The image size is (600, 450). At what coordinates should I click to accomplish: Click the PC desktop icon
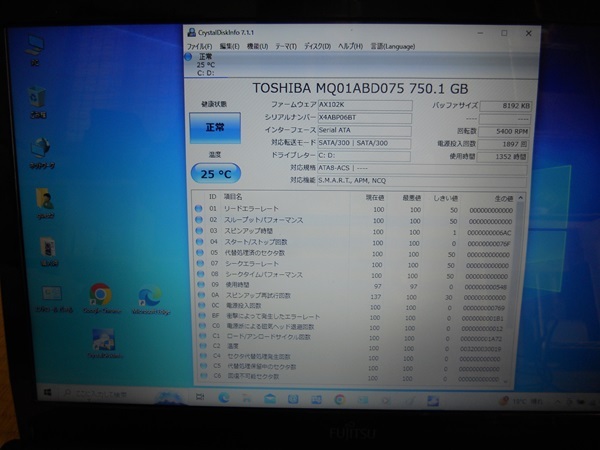pyautogui.click(x=35, y=51)
